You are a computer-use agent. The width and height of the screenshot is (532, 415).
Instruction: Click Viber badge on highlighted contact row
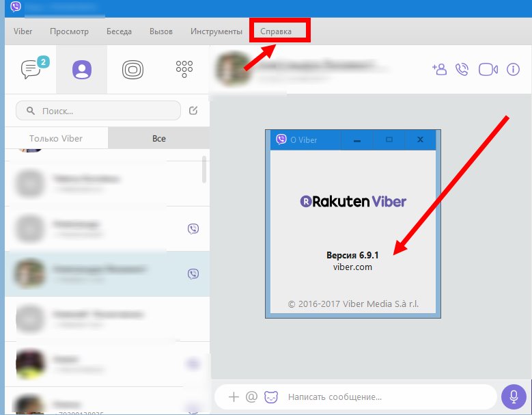[193, 273]
